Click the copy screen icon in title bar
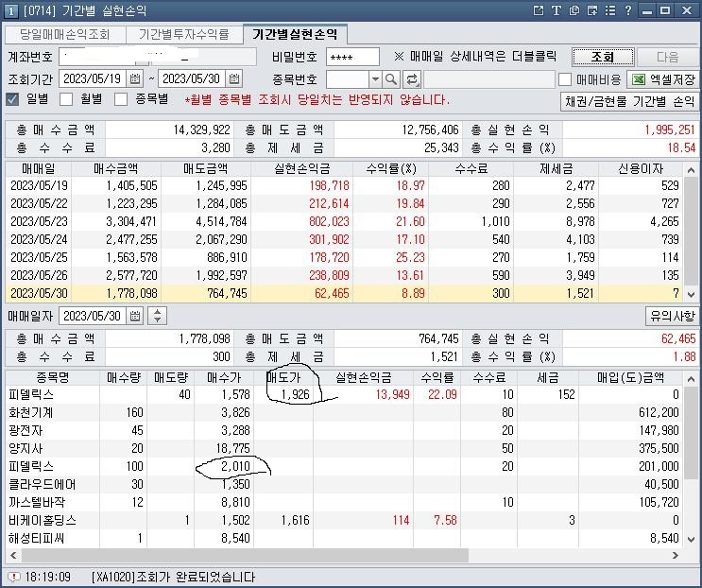The image size is (702, 588). pyautogui.click(x=574, y=10)
